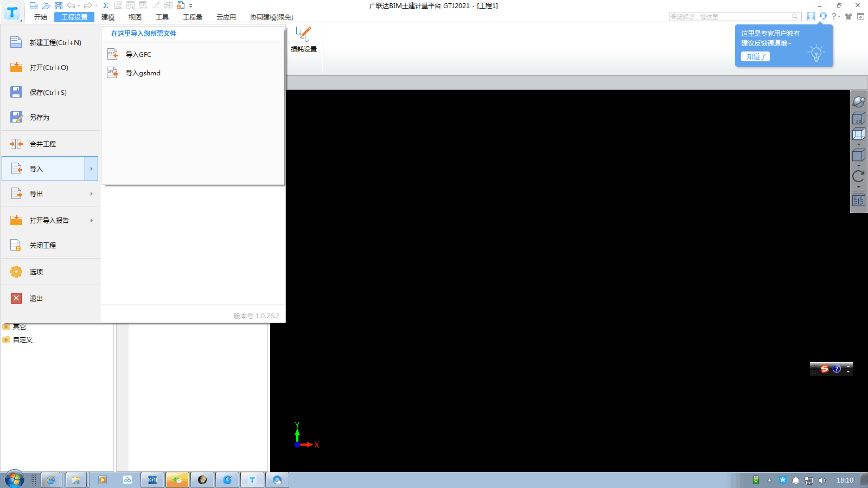The image size is (868, 488).
Task: Choose 合并工程 from file menu
Action: point(50,144)
